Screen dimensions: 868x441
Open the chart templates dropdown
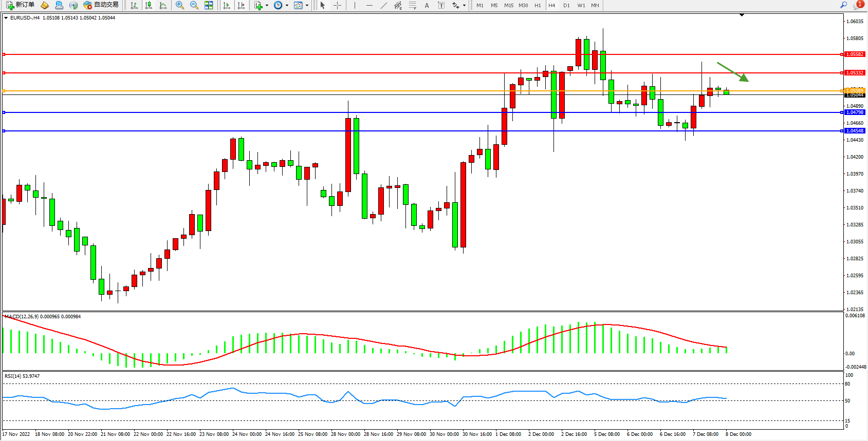click(301, 5)
